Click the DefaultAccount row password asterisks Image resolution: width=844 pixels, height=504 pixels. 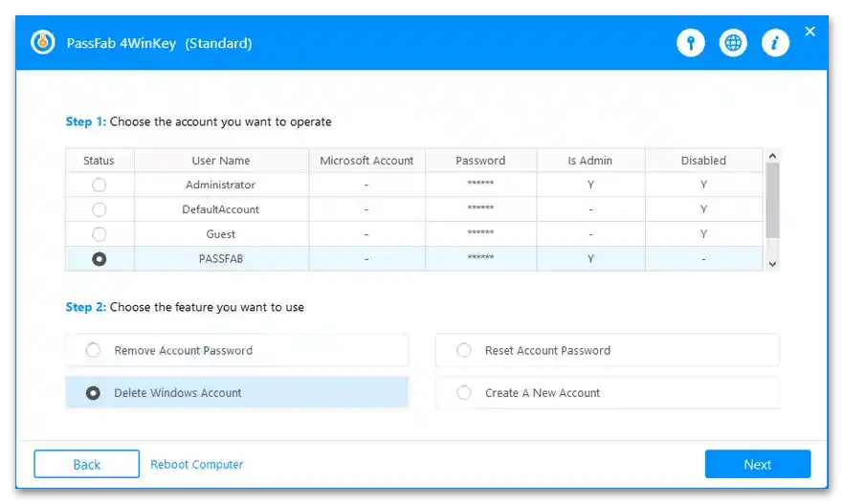[x=480, y=208]
